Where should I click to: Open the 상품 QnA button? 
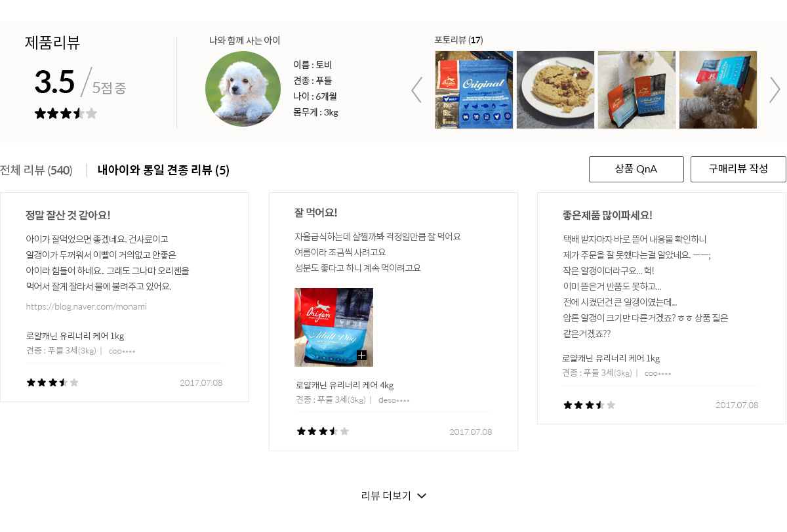tap(636, 169)
